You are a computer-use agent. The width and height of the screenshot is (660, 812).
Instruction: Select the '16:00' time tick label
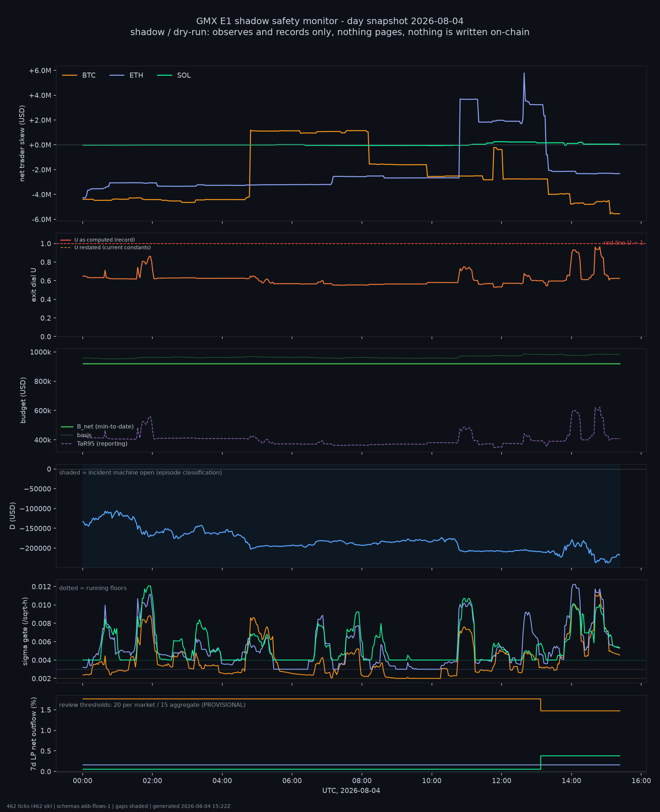tap(642, 780)
